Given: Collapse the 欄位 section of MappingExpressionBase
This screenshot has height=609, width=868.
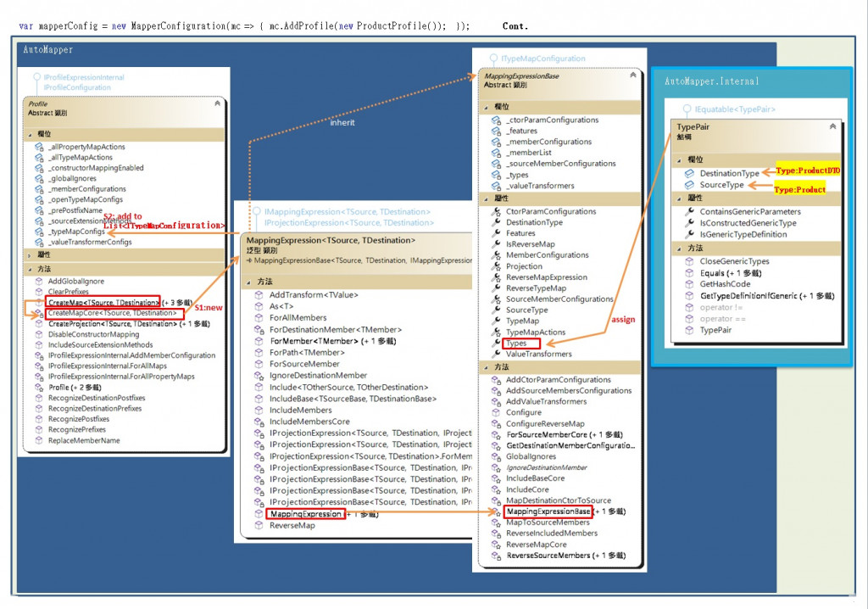Looking at the screenshot, I should pos(486,107).
